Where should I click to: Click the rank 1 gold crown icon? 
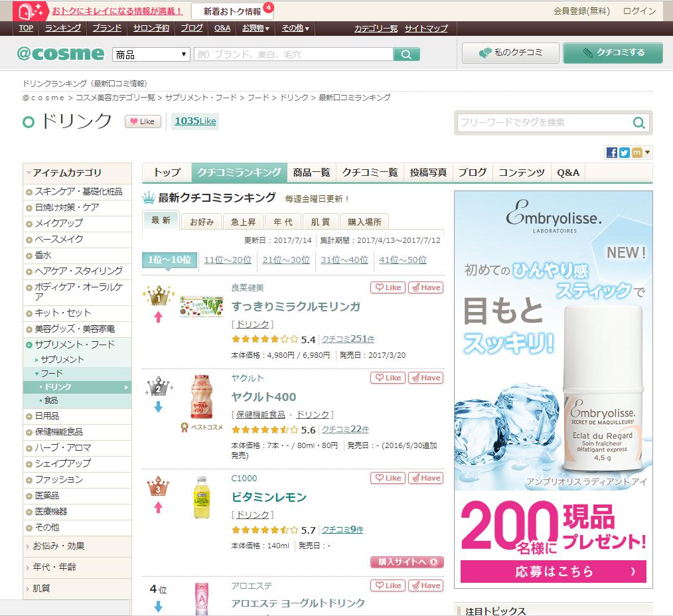coord(159,295)
